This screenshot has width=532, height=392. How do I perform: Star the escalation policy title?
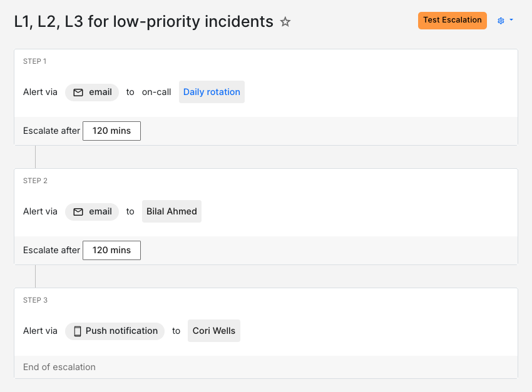pos(285,21)
